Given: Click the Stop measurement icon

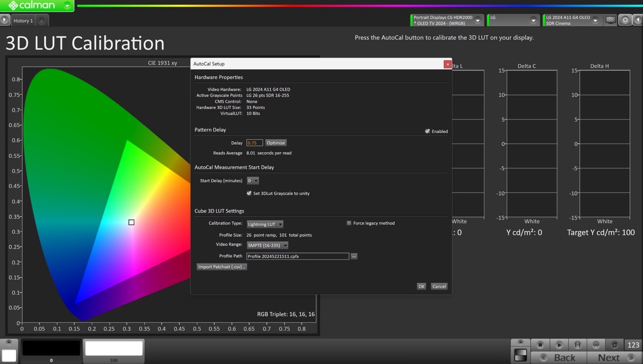Looking at the screenshot, I should coord(541,345).
